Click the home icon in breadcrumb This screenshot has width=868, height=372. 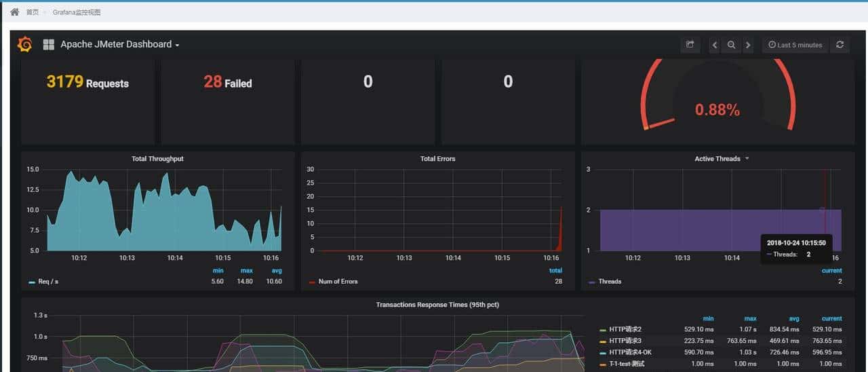click(x=14, y=12)
